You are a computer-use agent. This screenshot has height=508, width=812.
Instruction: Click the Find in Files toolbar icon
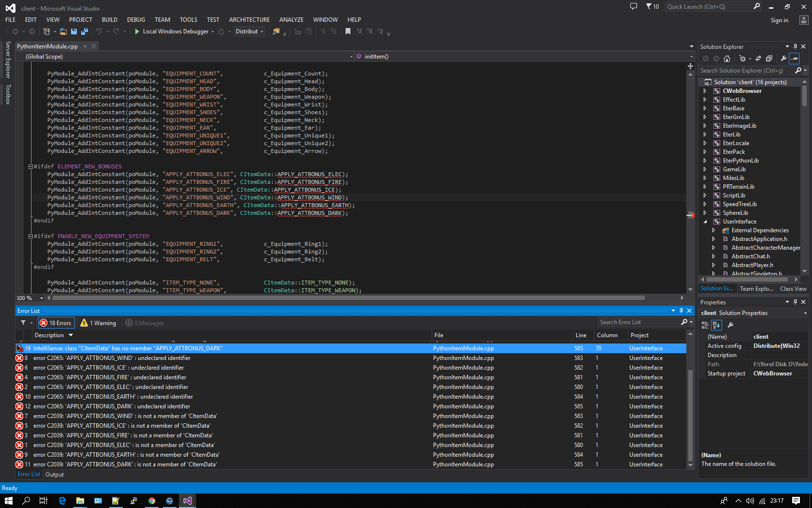tap(276, 31)
